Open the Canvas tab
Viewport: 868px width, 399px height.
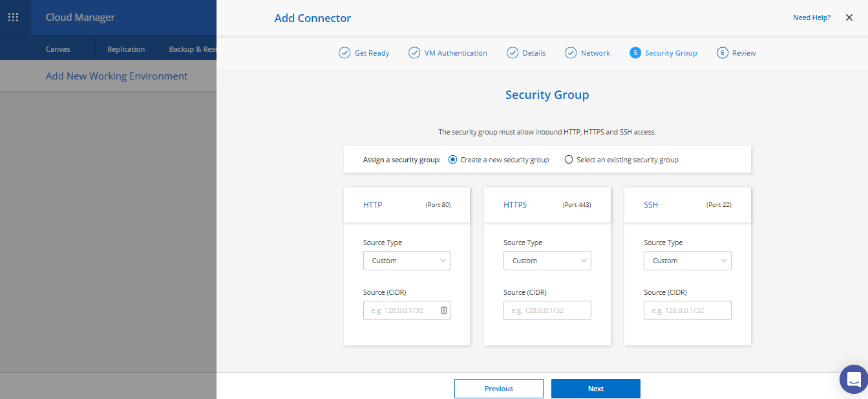coord(58,49)
